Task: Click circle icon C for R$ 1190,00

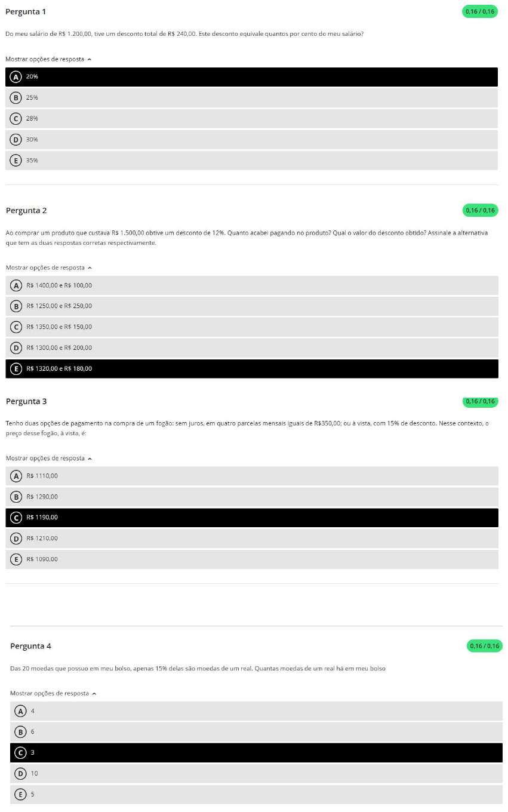Action: (x=17, y=518)
